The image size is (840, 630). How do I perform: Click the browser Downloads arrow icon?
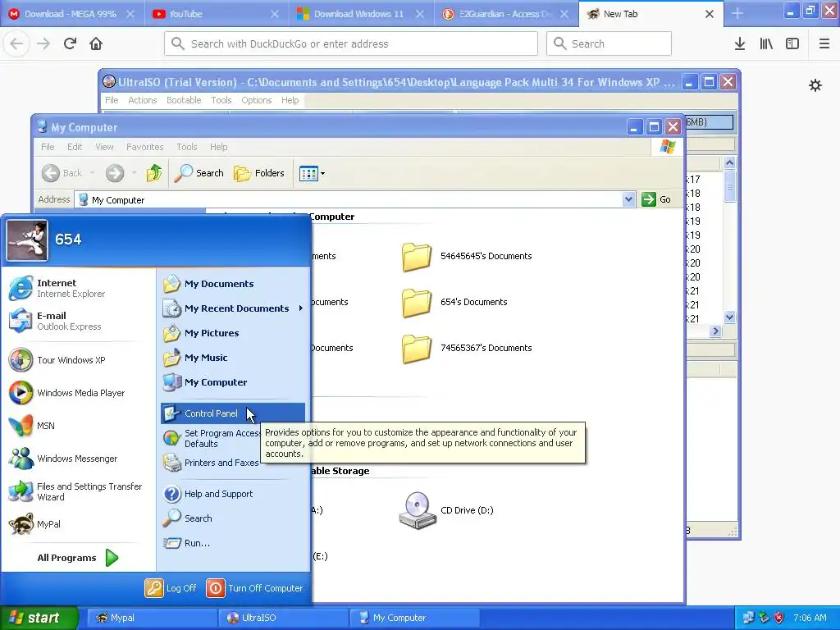tap(740, 44)
